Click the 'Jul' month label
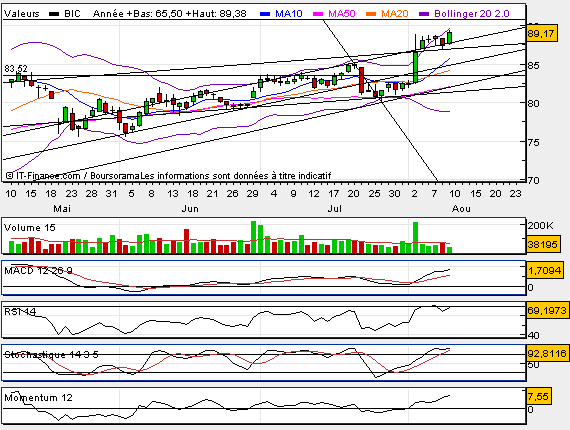570x430 pixels. tap(334, 209)
